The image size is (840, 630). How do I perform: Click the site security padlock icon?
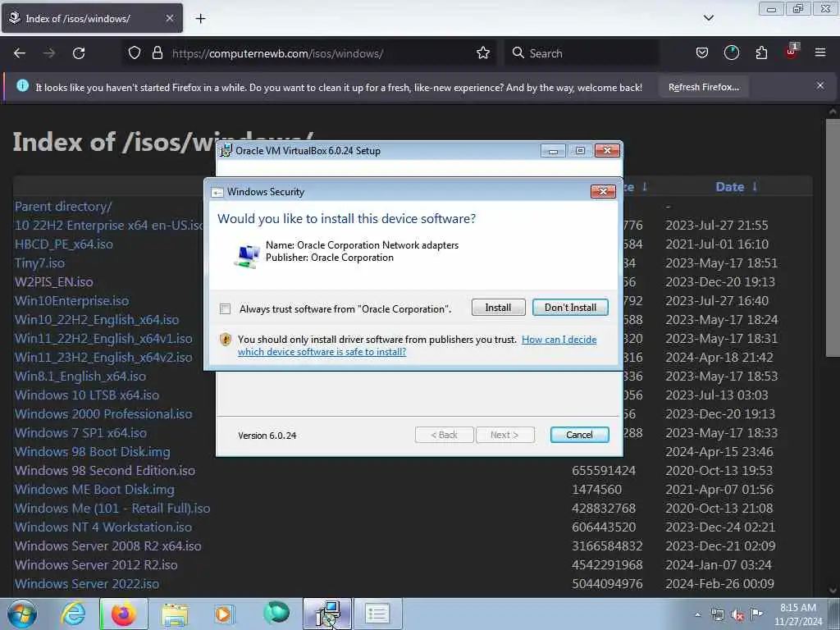[157, 53]
